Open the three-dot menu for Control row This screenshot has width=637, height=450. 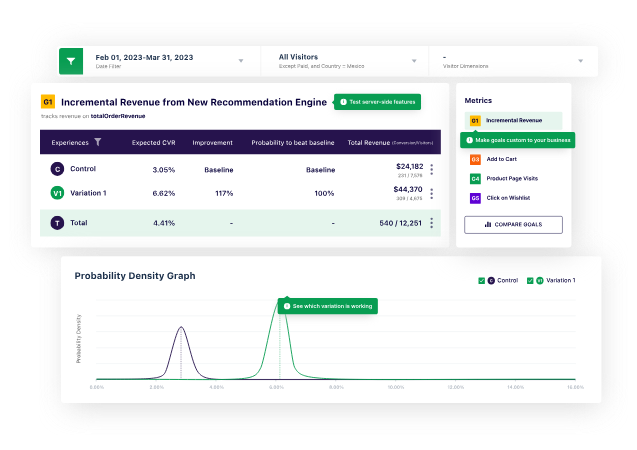point(431,169)
